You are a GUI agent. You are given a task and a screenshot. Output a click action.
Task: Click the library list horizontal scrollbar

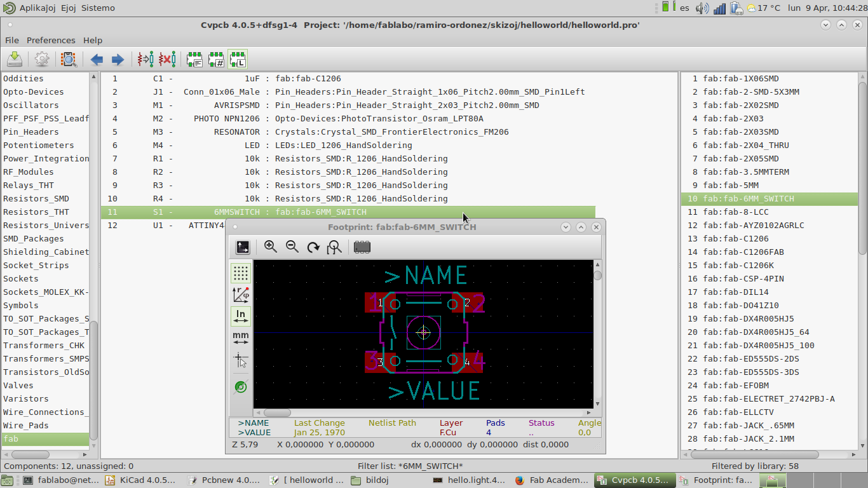pyautogui.click(x=31, y=454)
